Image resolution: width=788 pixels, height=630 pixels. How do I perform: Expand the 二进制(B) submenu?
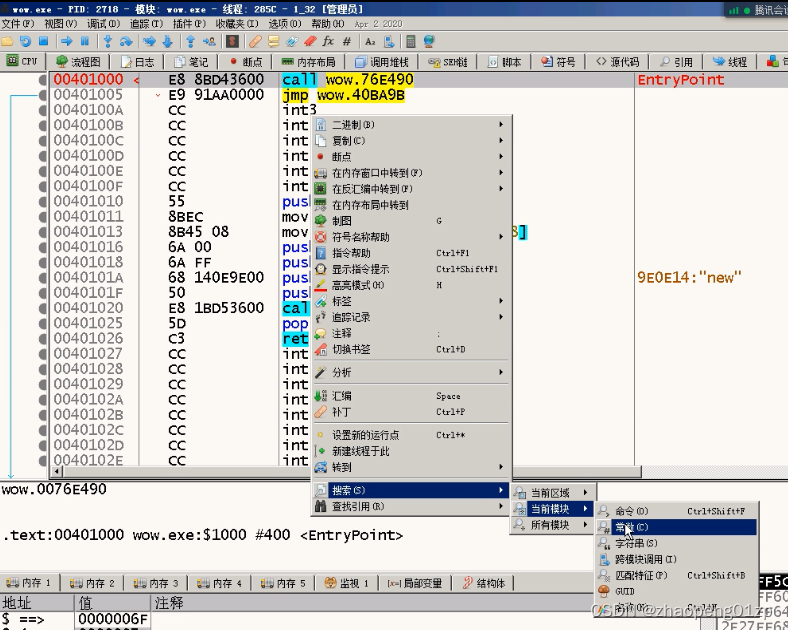pyautogui.click(x=410, y=125)
